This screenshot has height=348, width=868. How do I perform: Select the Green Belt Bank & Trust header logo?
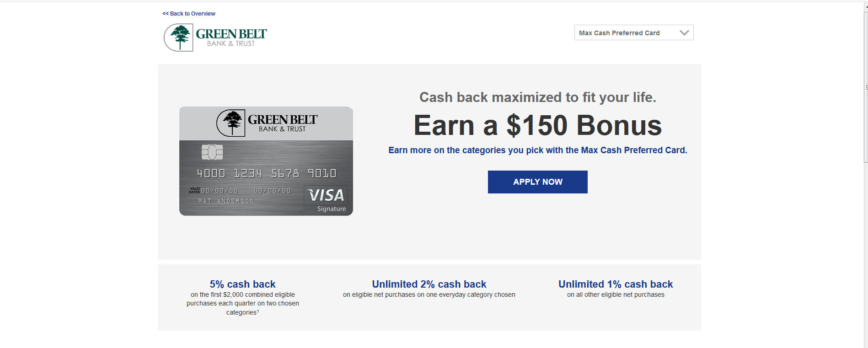[x=215, y=37]
